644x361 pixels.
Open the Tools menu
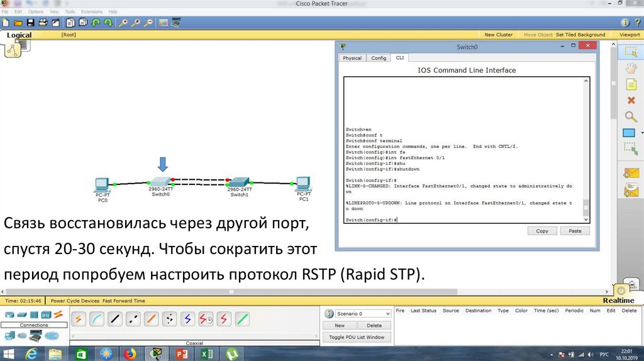click(70, 11)
